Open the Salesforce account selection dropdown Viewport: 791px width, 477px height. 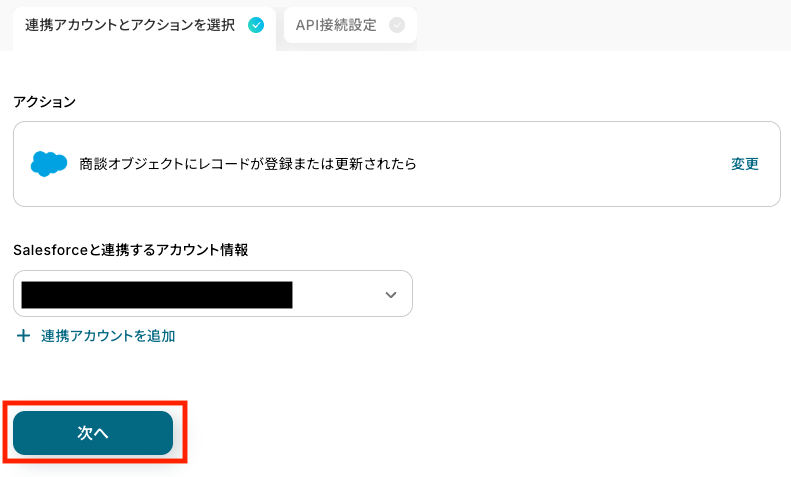[x=213, y=294]
